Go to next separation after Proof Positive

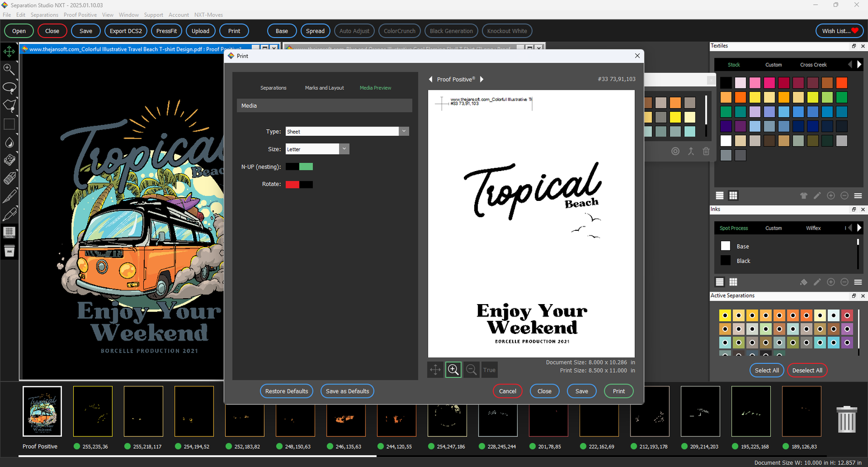(482, 79)
